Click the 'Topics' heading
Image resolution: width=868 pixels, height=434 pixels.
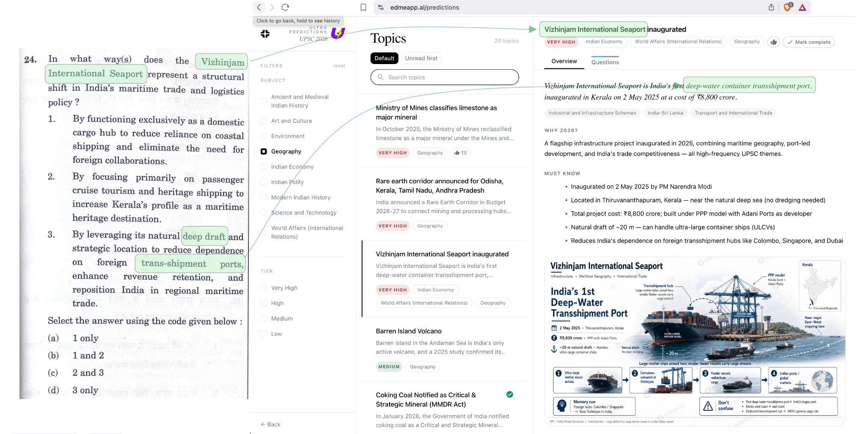388,38
